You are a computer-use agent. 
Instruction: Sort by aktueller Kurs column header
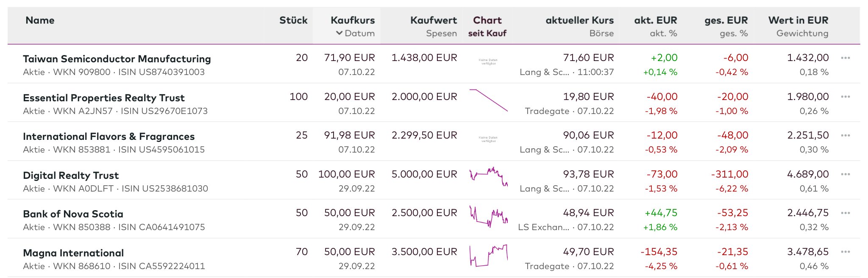pyautogui.click(x=579, y=20)
